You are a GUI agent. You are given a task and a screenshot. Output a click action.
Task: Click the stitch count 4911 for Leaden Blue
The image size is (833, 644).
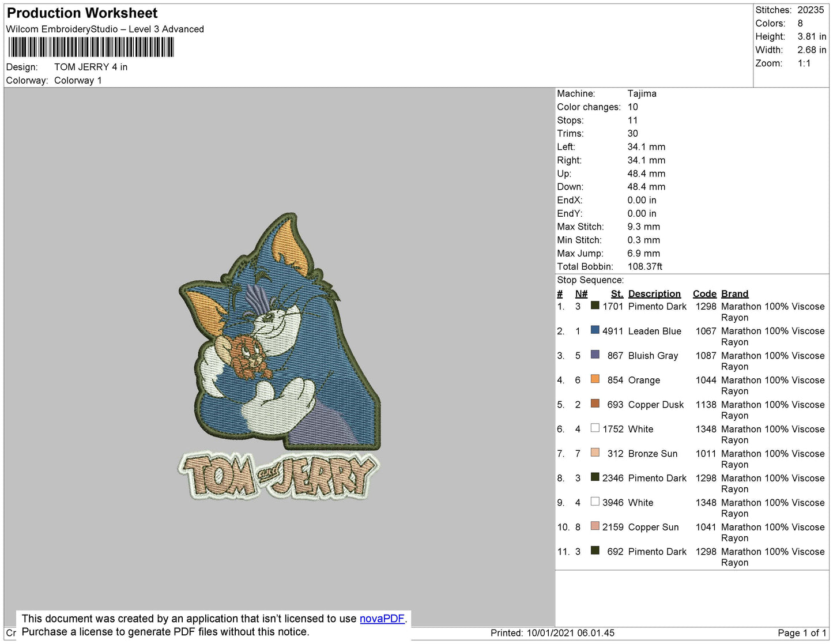pos(613,331)
